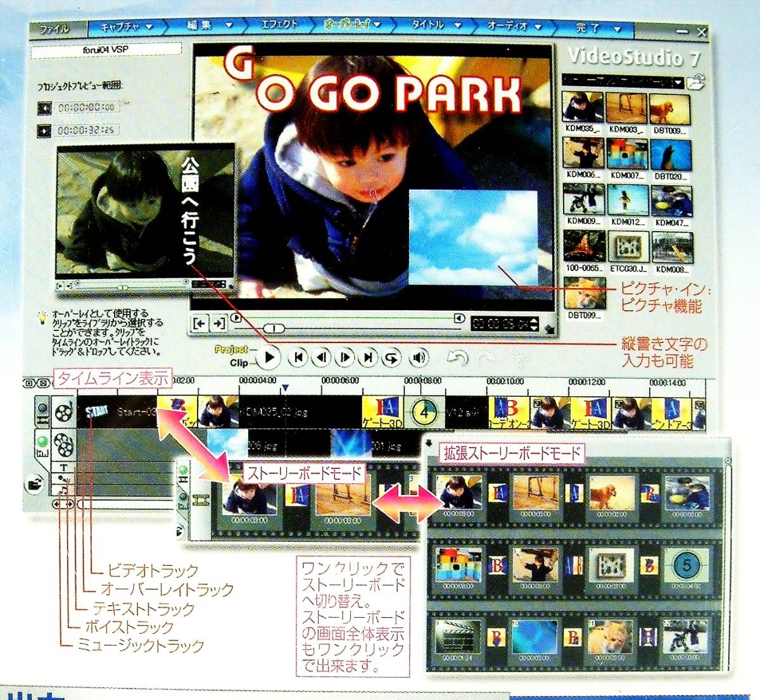The height and width of the screenshot is (700, 760).
Task: Click the title track T icon
Action: [x=64, y=468]
